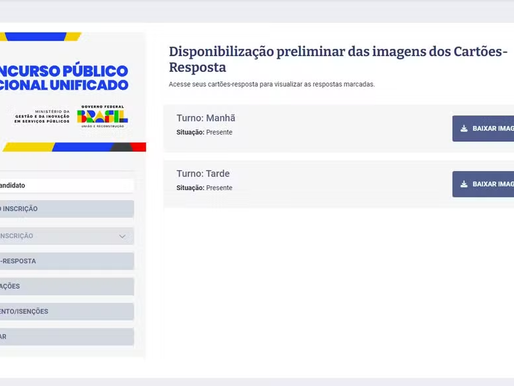Click 'Situação: Presente' under Manhã

[204, 132]
